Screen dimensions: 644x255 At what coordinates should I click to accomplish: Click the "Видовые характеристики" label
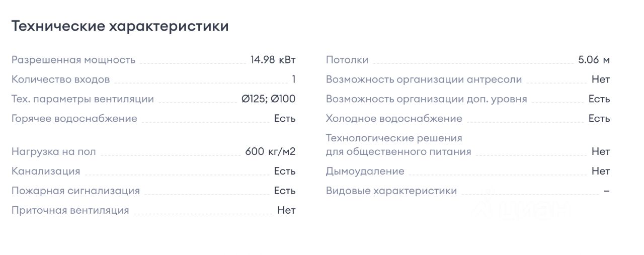(x=391, y=191)
